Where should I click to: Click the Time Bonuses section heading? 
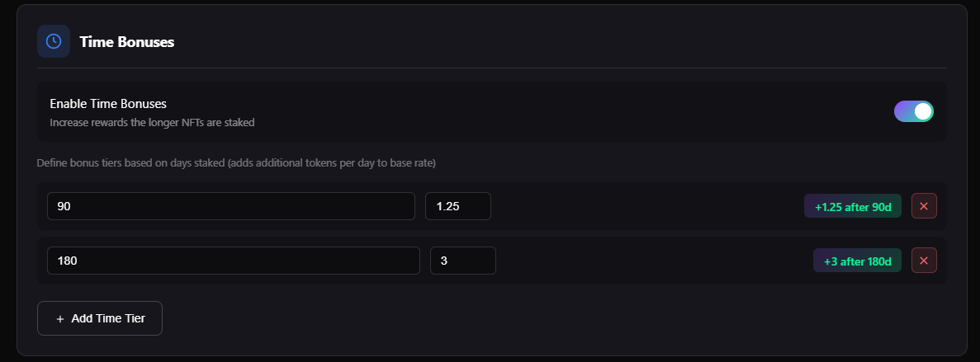[x=126, y=41]
